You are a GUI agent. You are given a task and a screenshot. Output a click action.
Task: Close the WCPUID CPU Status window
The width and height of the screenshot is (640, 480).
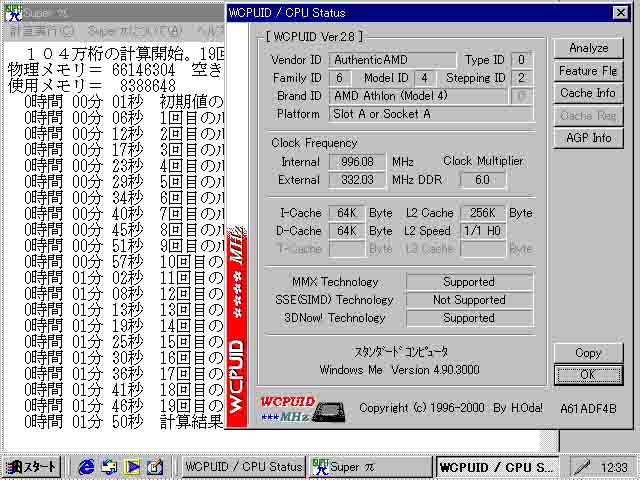click(x=620, y=13)
